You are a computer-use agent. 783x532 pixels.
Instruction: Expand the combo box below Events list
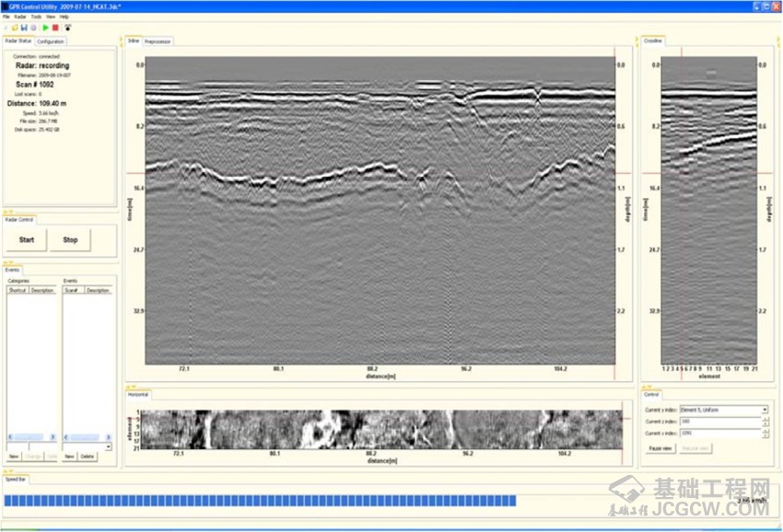pos(109,446)
